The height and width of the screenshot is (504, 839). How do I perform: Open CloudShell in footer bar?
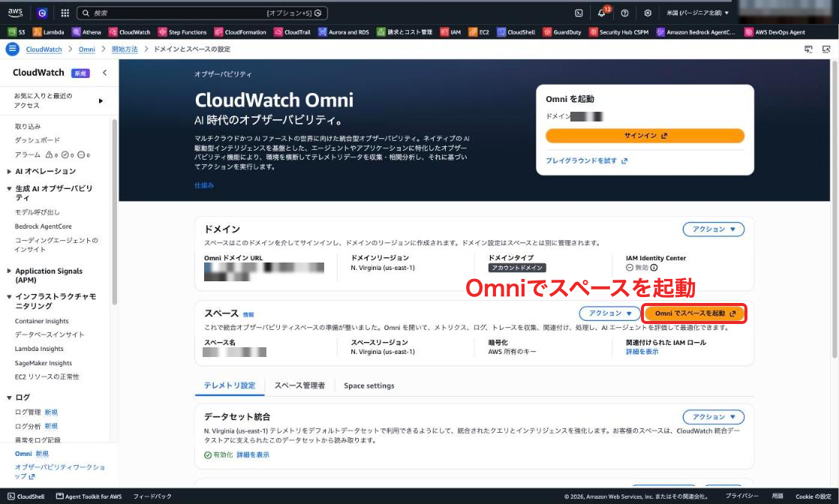click(x=26, y=496)
